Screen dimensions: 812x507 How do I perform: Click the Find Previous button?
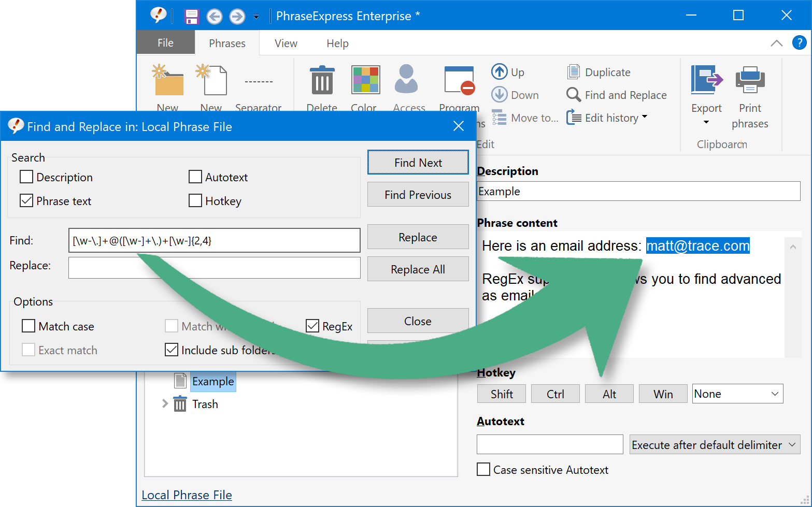[418, 195]
